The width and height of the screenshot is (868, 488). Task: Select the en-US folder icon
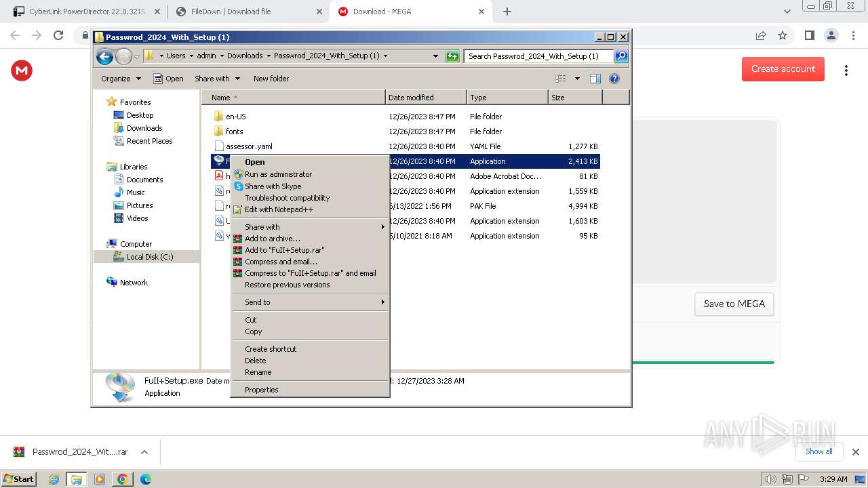(218, 117)
